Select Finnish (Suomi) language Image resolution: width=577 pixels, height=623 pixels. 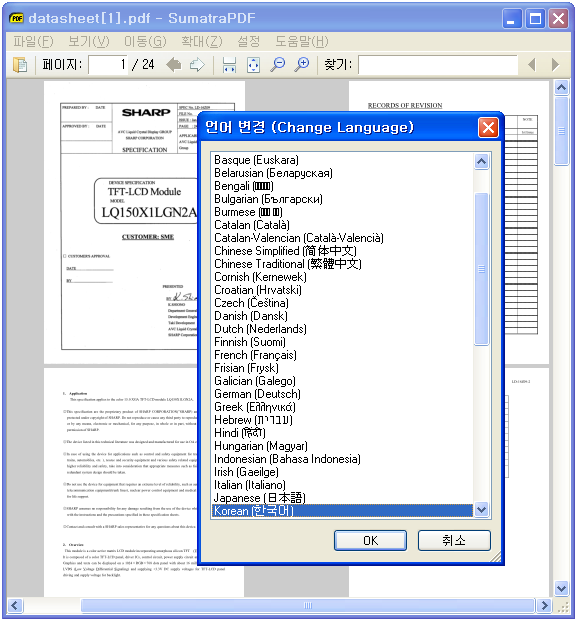(342, 342)
